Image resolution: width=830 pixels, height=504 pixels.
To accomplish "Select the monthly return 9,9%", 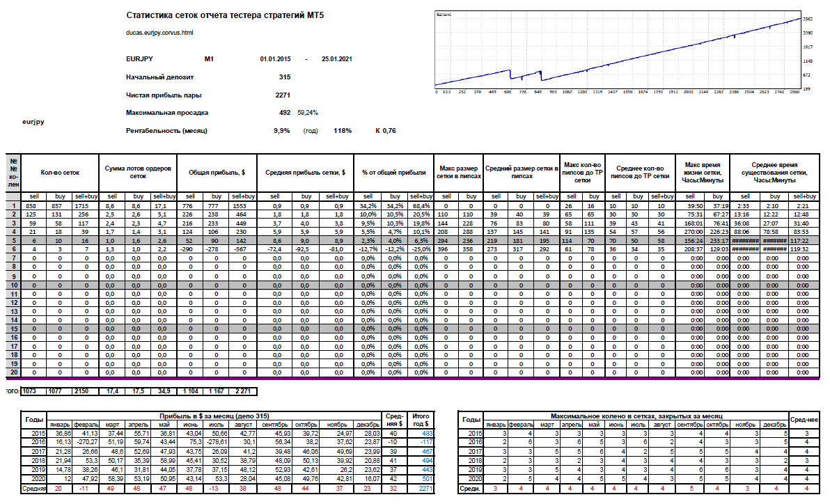I will [282, 131].
